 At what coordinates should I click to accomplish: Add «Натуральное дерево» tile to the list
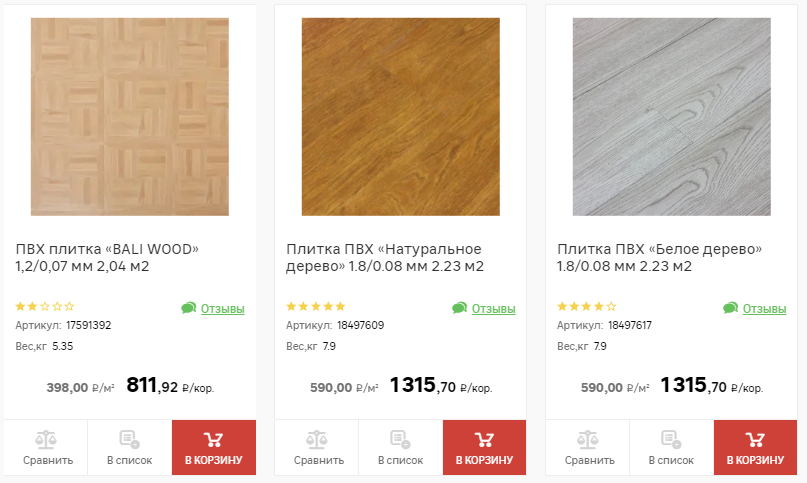click(x=400, y=447)
